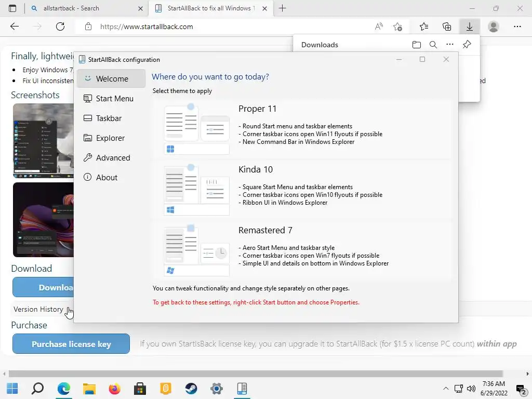Open Version History link

(x=38, y=309)
